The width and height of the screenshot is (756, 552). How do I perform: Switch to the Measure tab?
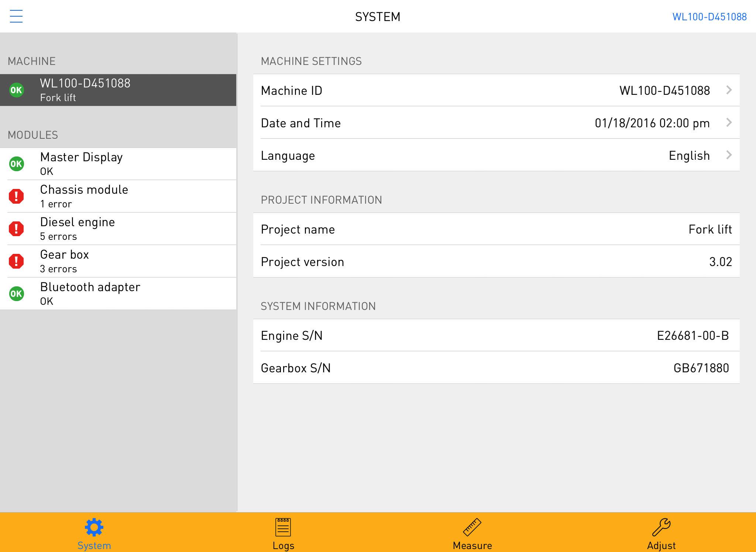point(472,532)
